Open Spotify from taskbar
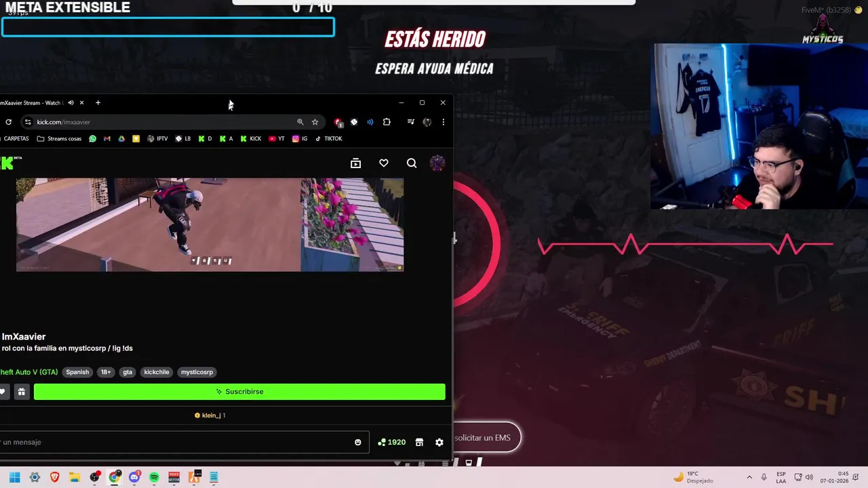This screenshot has height=488, width=868. click(x=154, y=477)
